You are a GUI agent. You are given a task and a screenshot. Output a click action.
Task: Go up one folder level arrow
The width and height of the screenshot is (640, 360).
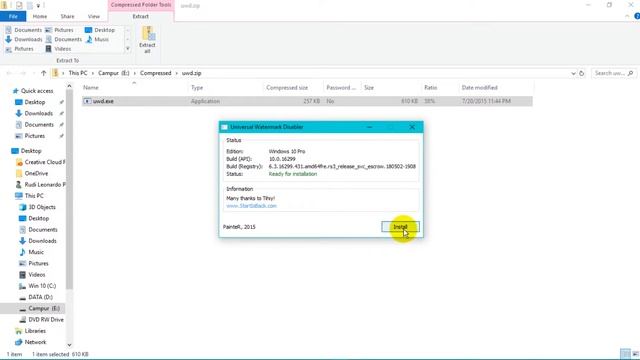44,73
